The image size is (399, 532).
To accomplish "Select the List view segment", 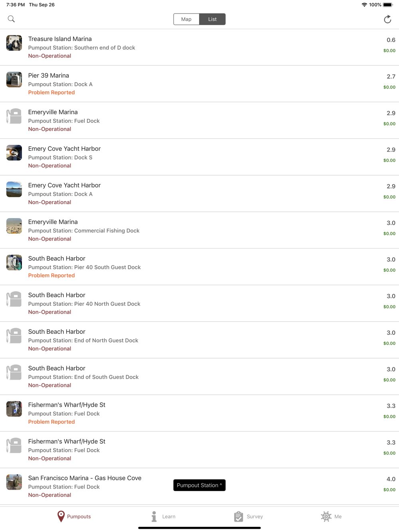I will (x=212, y=19).
